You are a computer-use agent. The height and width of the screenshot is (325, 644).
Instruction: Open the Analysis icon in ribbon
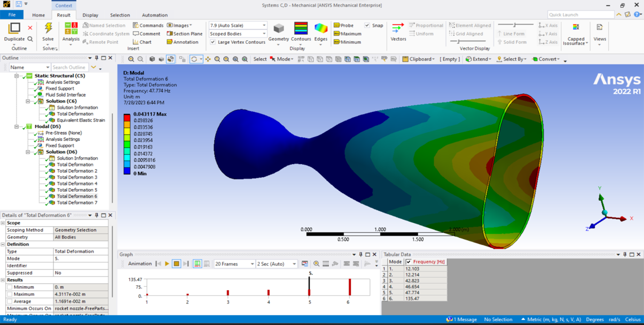pyautogui.click(x=71, y=29)
